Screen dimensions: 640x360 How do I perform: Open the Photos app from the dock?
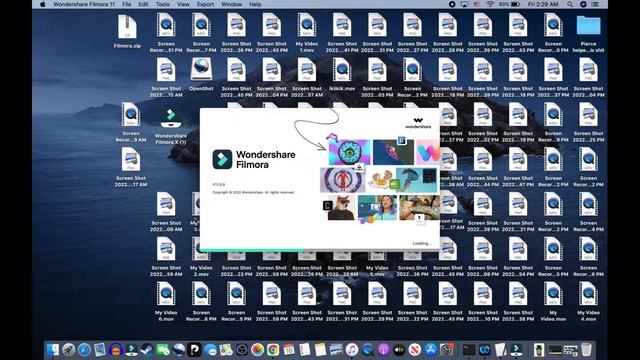pos(257,350)
